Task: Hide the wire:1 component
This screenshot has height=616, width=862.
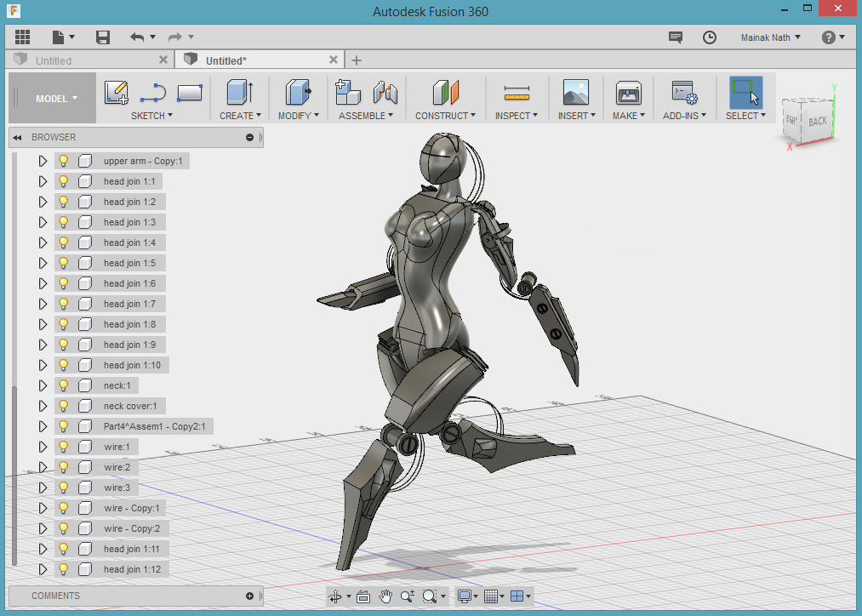Action: [64, 447]
